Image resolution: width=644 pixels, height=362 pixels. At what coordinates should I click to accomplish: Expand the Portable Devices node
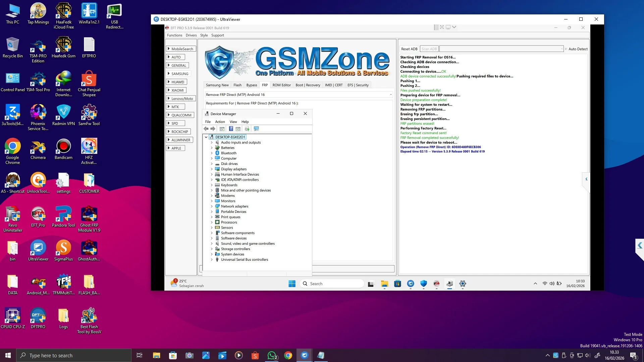tap(212, 212)
